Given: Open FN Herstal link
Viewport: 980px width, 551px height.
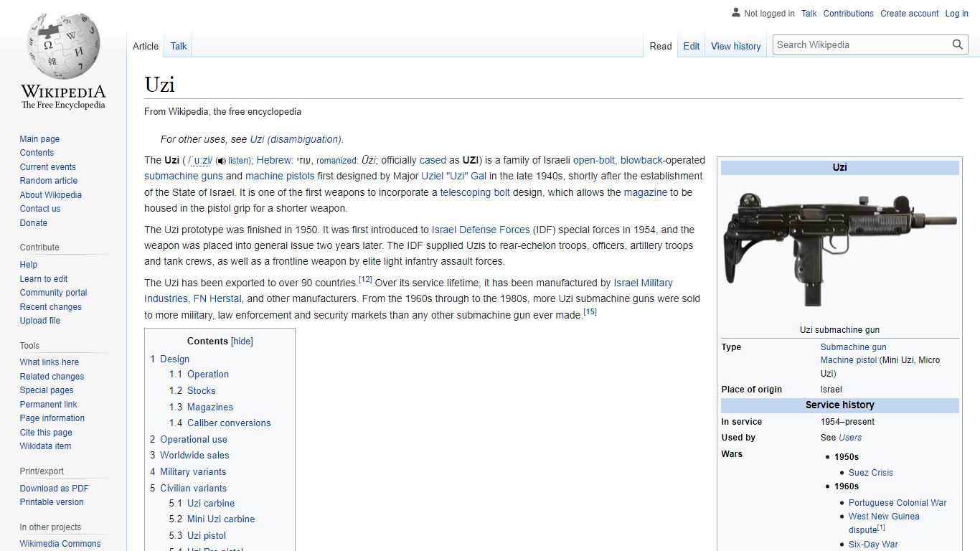Looking at the screenshot, I should tap(218, 298).
